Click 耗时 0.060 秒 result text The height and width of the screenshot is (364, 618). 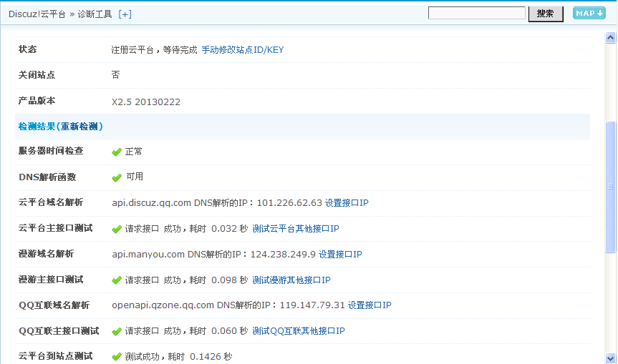pyautogui.click(x=218, y=331)
